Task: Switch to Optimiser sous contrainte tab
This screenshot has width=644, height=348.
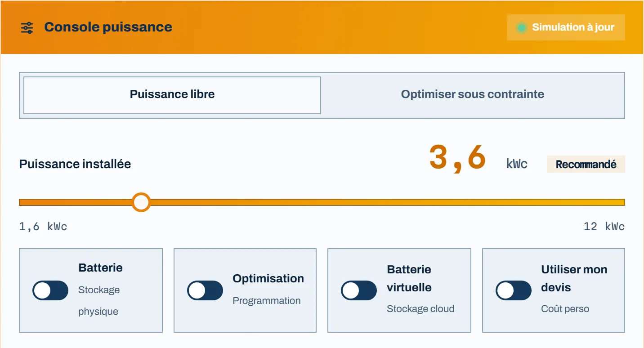Action: point(473,95)
